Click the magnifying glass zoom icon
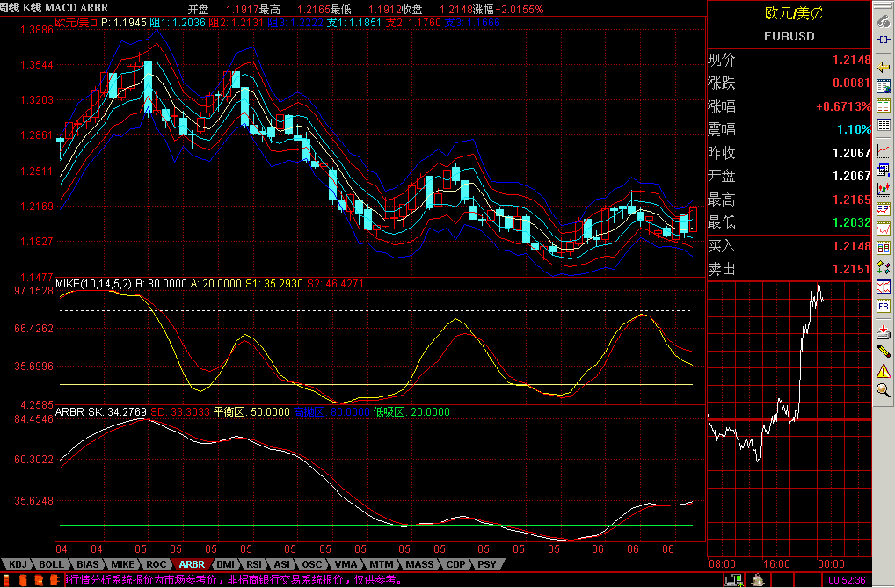 (884, 390)
